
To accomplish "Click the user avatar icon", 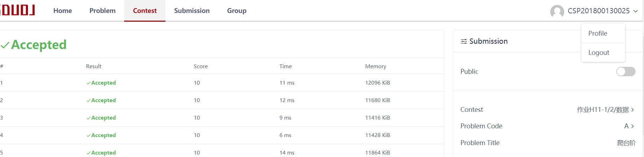I will coord(557,11).
